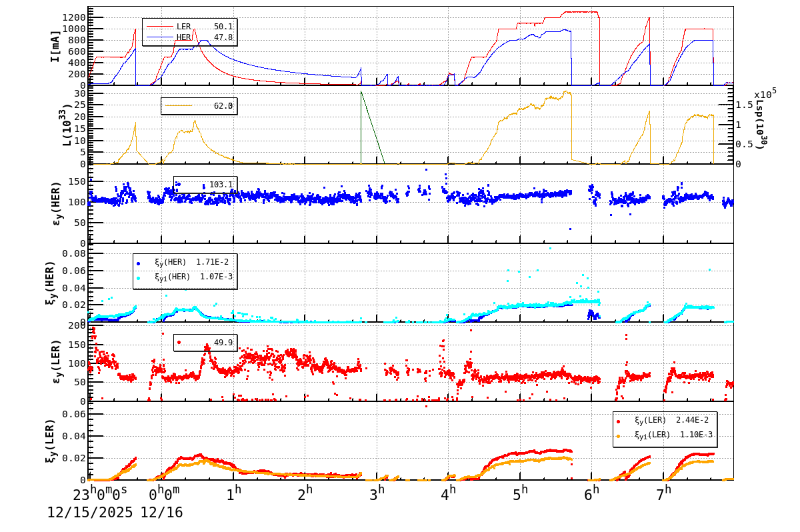Click the 30 tick on the luminosity axis
Viewport: 800px width, 532px height.
[x=79, y=93]
